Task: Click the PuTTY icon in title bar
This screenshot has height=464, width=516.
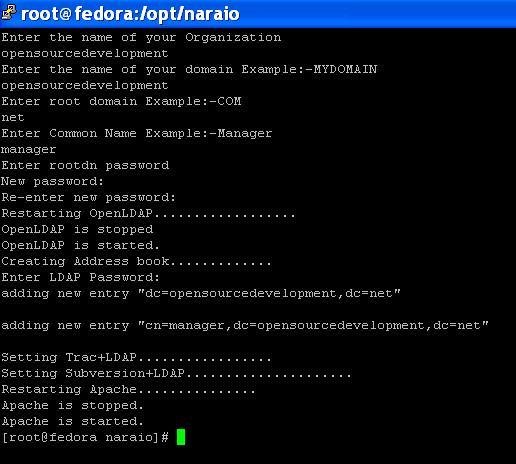Action: click(x=9, y=12)
